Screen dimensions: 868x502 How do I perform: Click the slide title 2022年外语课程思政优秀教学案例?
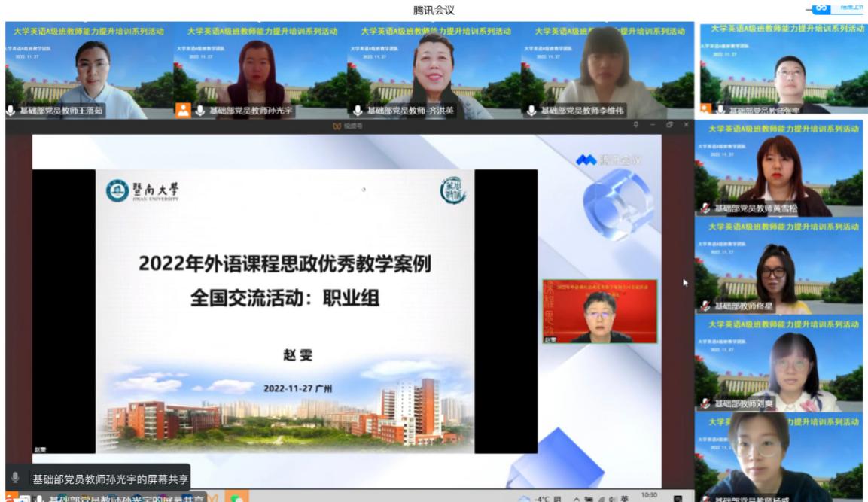pos(285,263)
